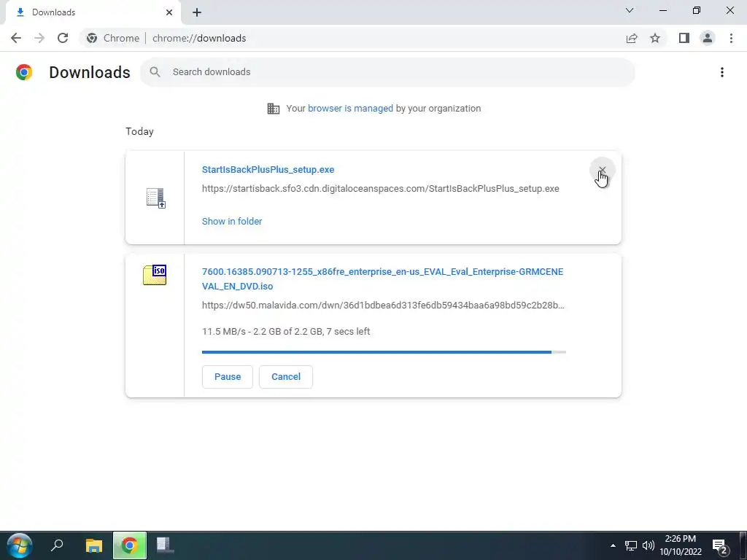This screenshot has height=560, width=747.
Task: Reload the downloads page
Action: 63,38
